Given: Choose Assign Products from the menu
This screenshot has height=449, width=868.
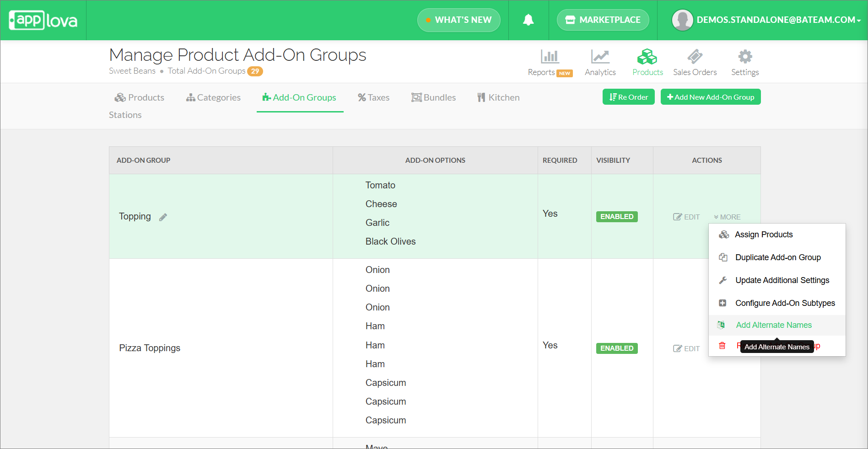Looking at the screenshot, I should (777, 235).
